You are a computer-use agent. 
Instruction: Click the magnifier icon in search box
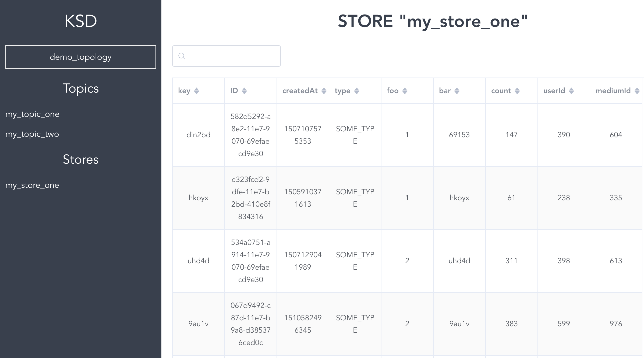click(182, 56)
